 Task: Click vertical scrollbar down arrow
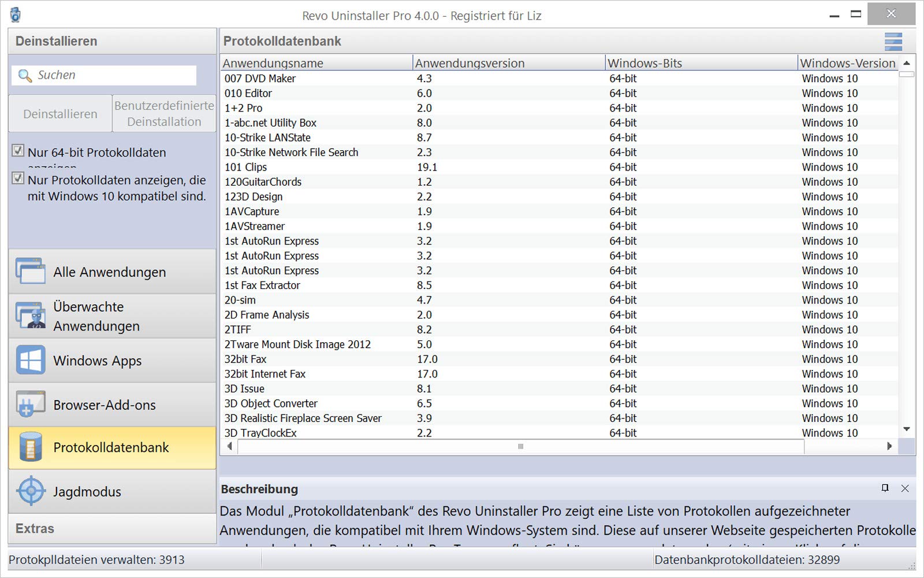[x=907, y=429]
